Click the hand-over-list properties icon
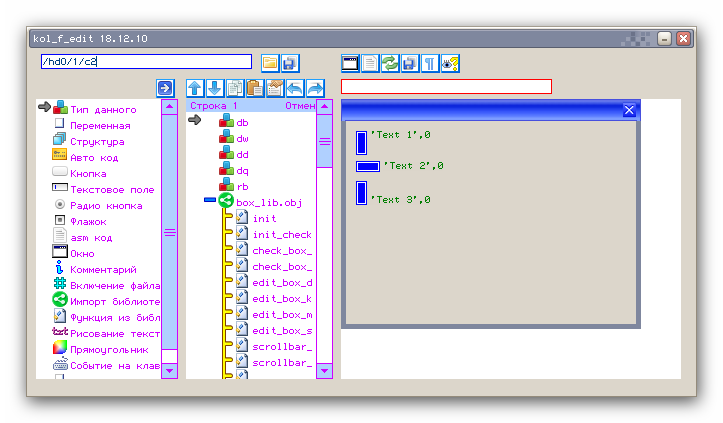The image size is (723, 423). pos(275,88)
